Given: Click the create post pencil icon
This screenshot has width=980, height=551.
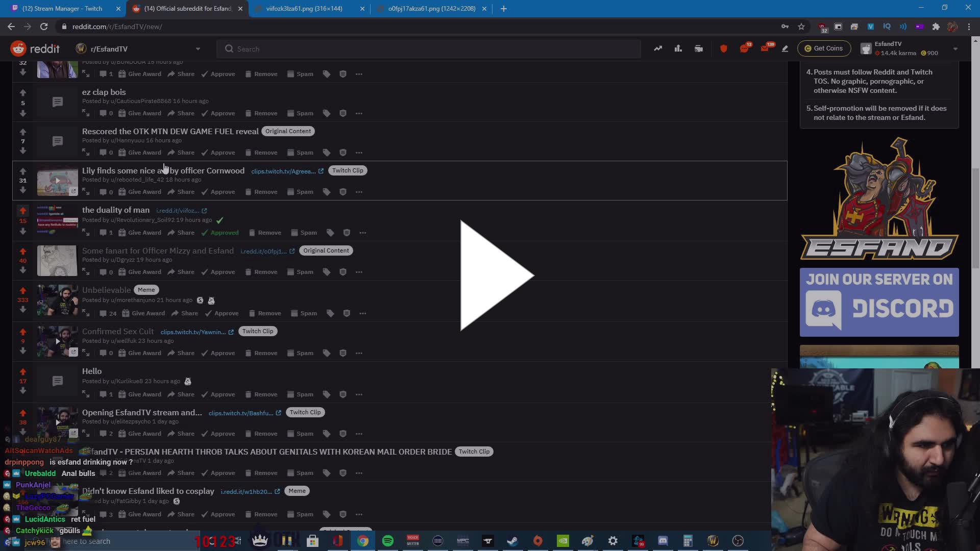Looking at the screenshot, I should click(x=785, y=48).
